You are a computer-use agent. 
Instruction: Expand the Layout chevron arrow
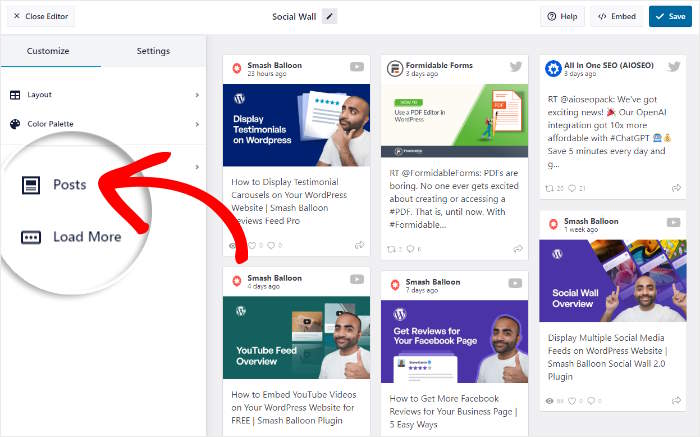click(x=197, y=95)
